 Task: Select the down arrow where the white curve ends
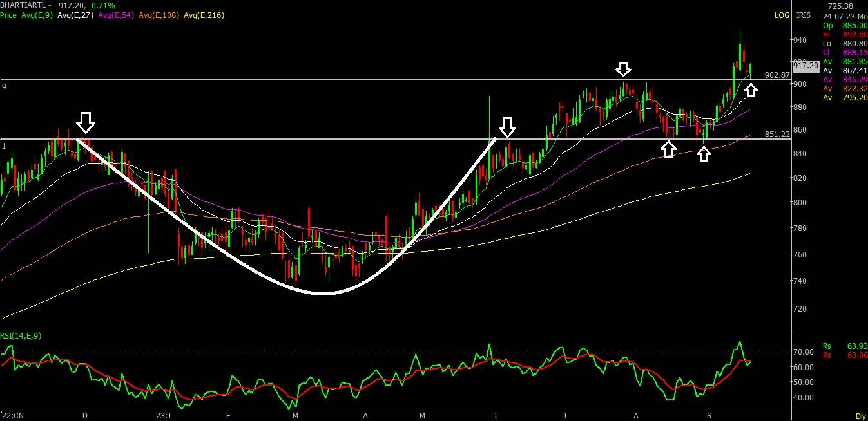coord(508,127)
